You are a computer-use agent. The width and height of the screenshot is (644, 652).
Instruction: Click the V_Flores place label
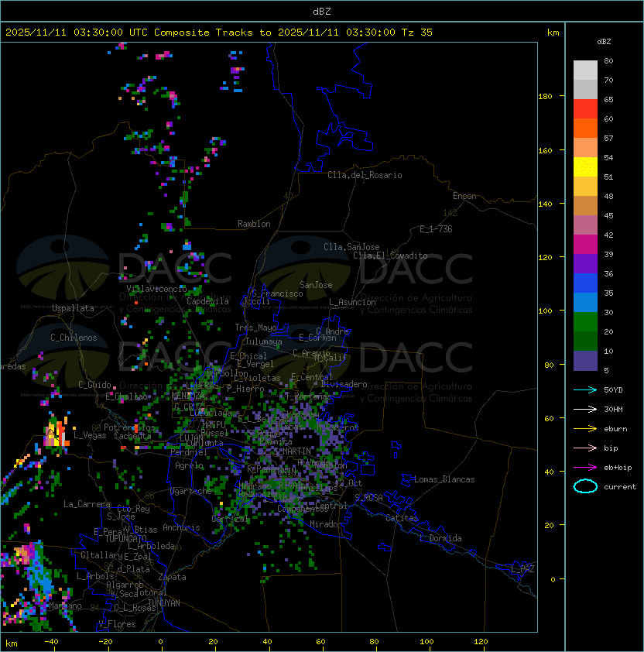pos(117,624)
